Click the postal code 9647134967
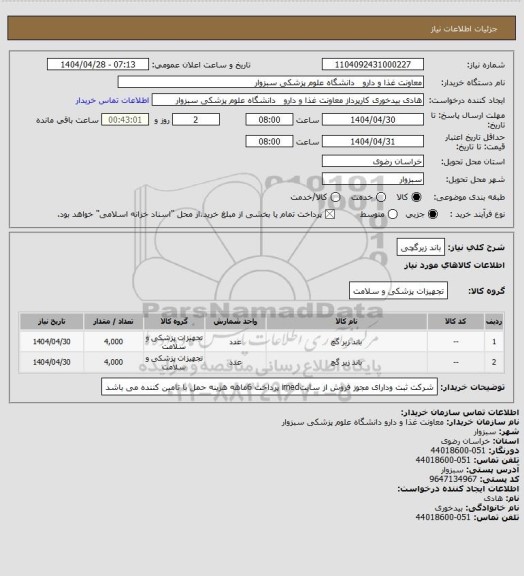The image size is (524, 576). point(453,479)
